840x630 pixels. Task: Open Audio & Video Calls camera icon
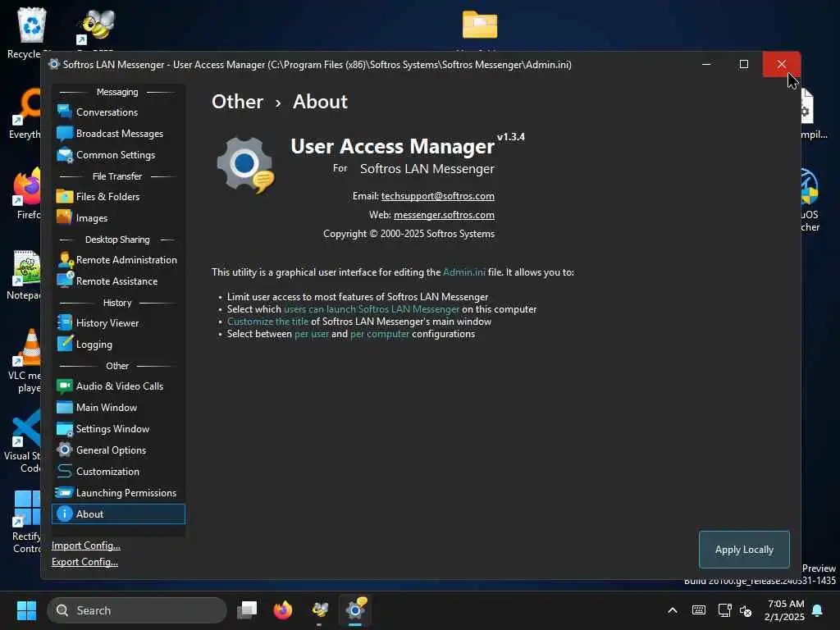point(64,386)
